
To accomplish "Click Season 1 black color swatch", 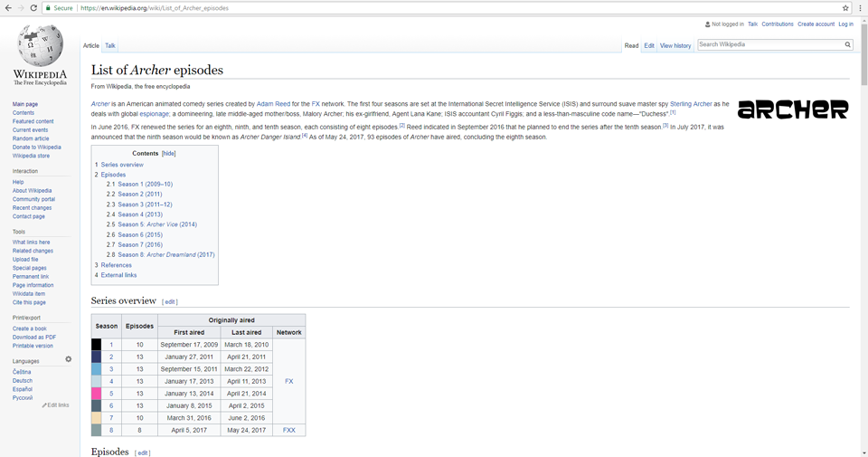I will coord(97,345).
